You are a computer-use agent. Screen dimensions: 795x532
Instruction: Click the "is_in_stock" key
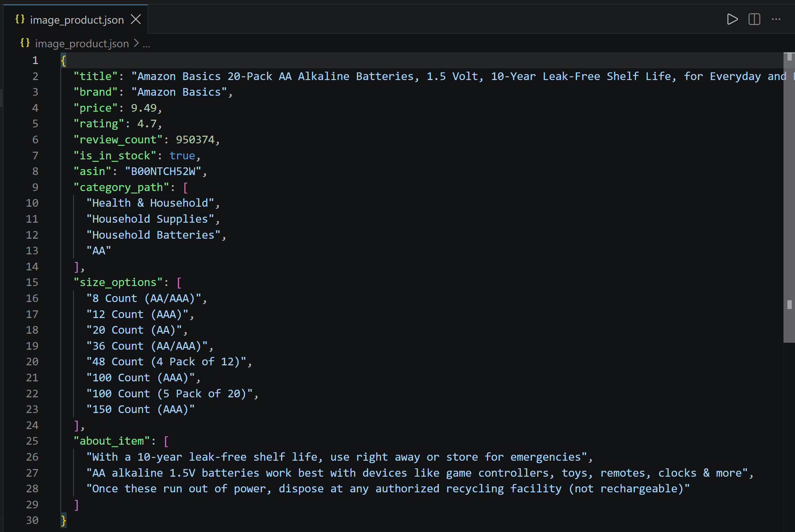tap(115, 156)
